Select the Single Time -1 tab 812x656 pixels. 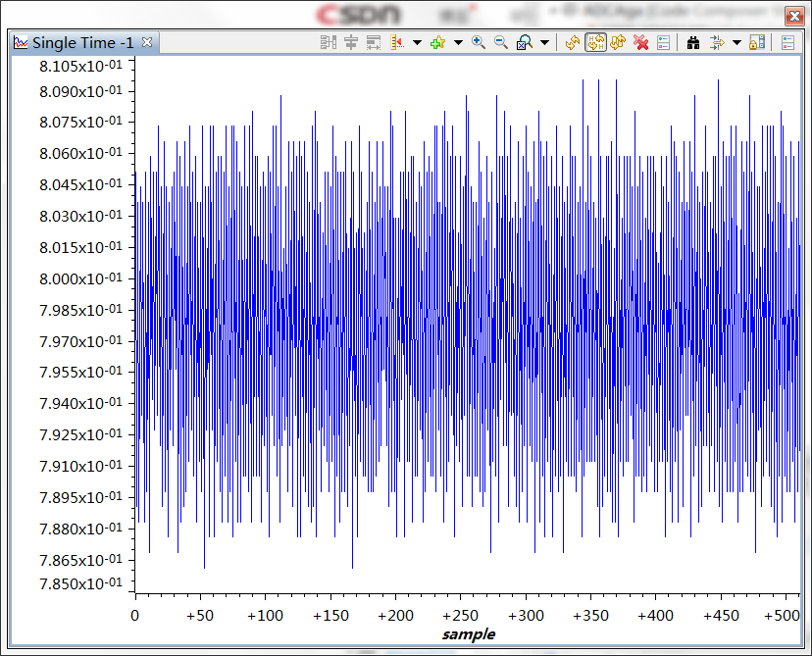pyautogui.click(x=82, y=42)
